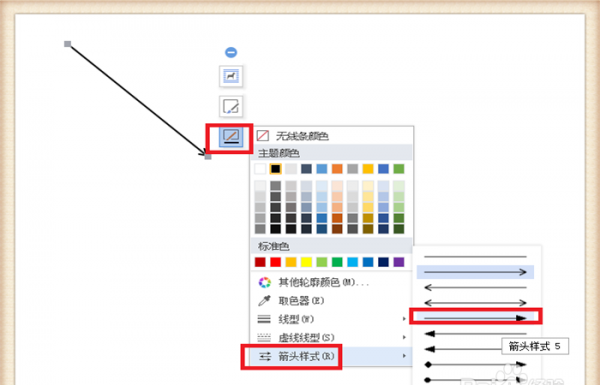Open the other outline colors wheel icon
The height and width of the screenshot is (385, 600).
(x=264, y=282)
